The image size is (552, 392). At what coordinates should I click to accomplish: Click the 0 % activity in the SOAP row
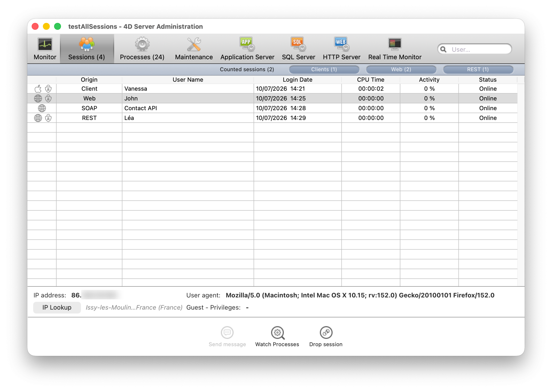(x=429, y=108)
